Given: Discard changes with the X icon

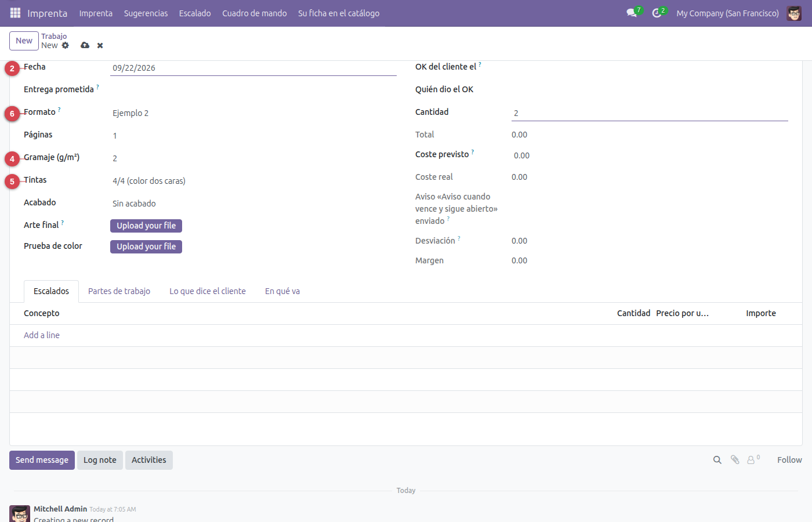Looking at the screenshot, I should click(x=100, y=45).
